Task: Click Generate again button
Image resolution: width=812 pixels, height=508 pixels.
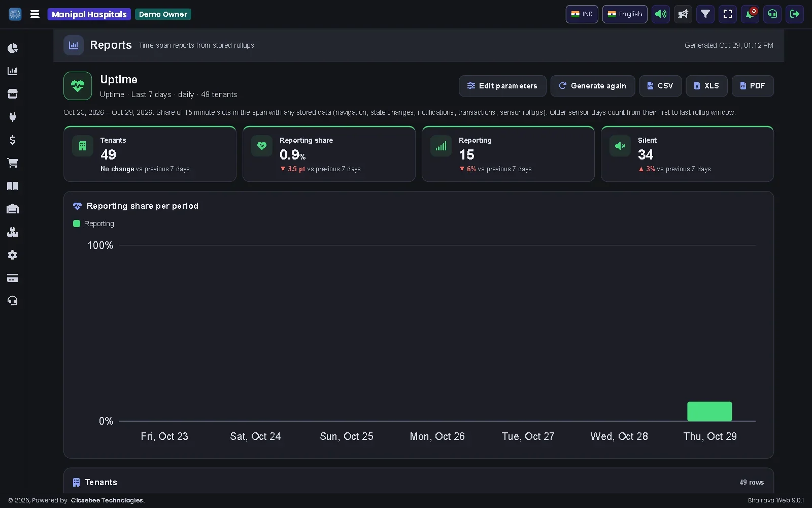Action: (x=593, y=86)
